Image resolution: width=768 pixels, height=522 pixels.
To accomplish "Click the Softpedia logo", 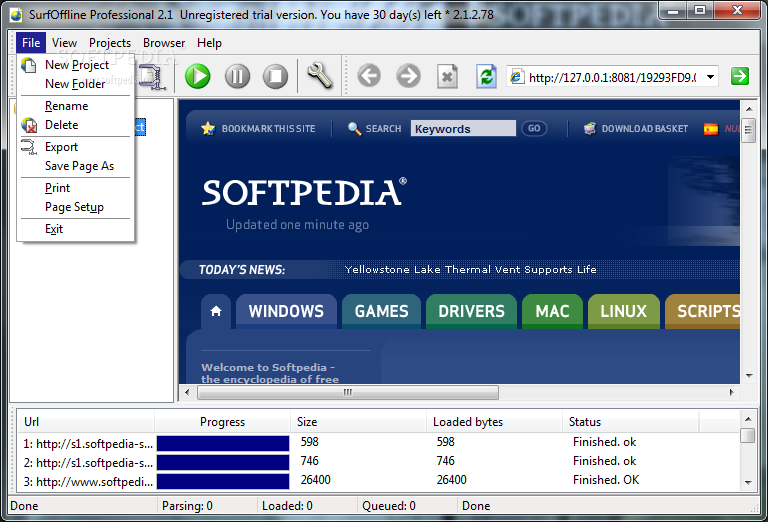I will (304, 192).
